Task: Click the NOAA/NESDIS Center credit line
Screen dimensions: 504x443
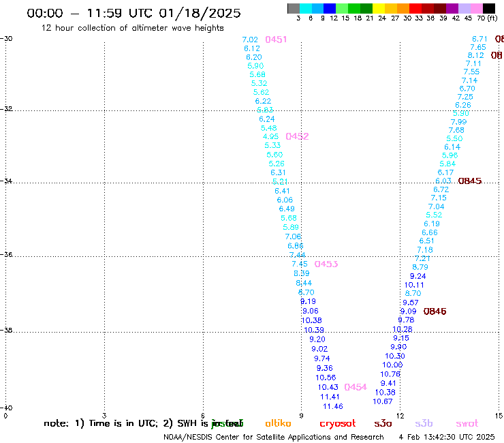Action: point(274,437)
